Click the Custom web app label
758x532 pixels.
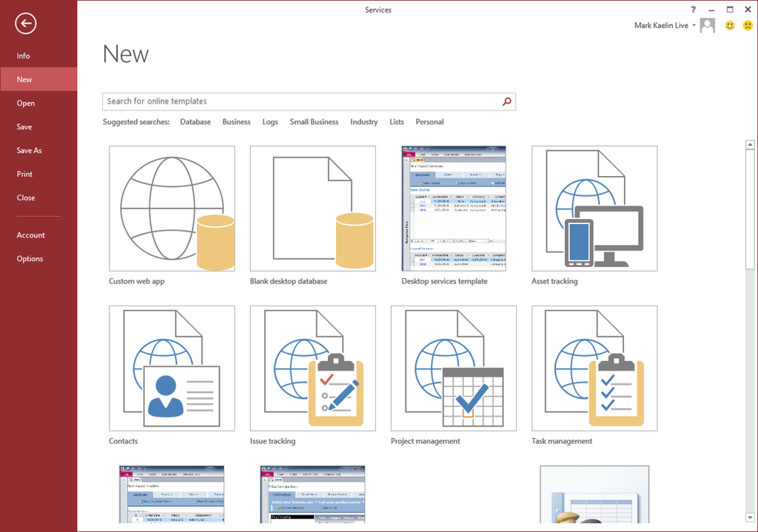pos(137,281)
